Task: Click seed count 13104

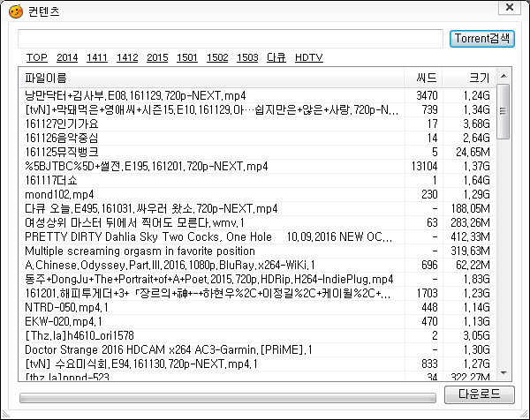Action: click(425, 167)
